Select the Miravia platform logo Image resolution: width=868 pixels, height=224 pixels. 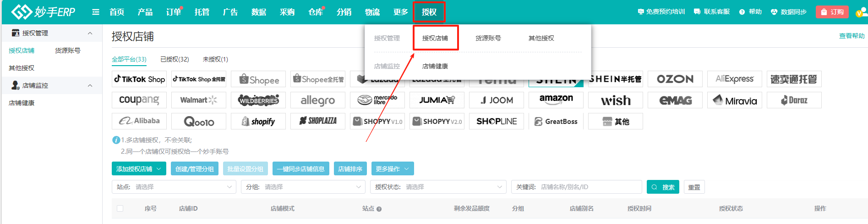tap(735, 100)
